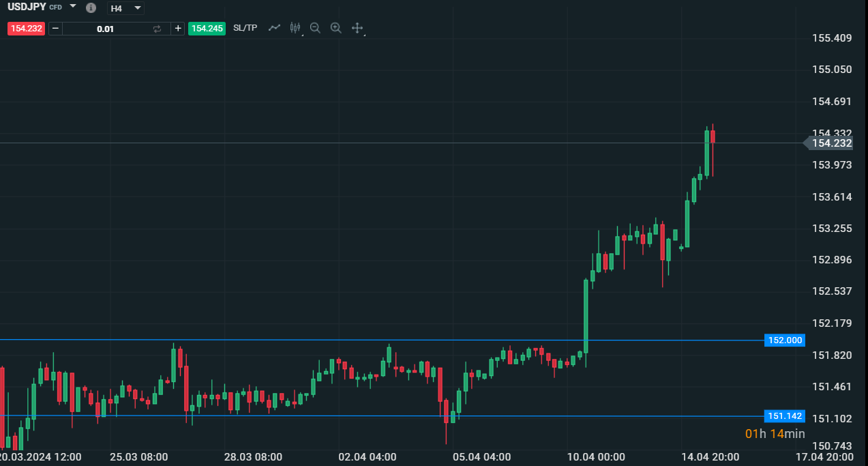The width and height of the screenshot is (868, 466).
Task: Click the USDJPY symbol name
Action: tap(27, 7)
